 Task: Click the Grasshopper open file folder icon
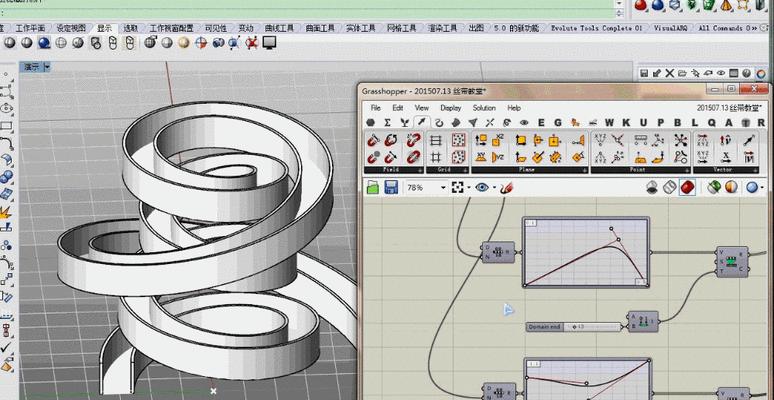coord(373,187)
